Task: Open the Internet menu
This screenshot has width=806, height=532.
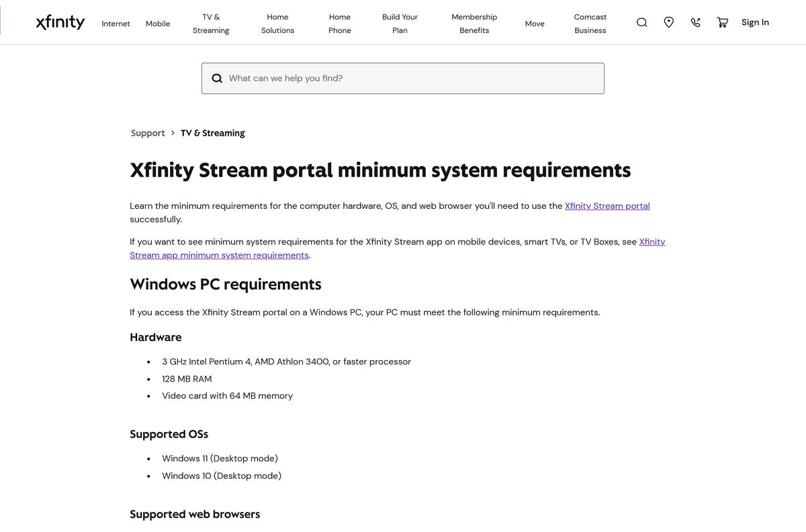Action: [x=116, y=24]
